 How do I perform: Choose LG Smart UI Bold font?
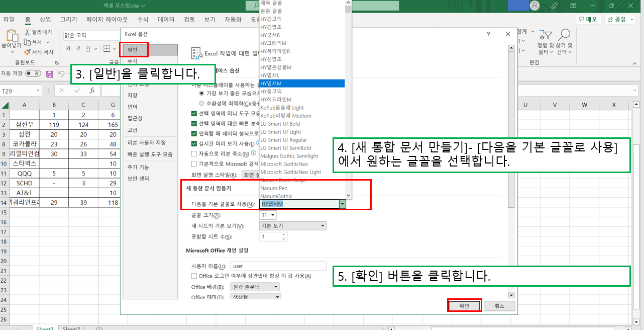tap(280, 124)
